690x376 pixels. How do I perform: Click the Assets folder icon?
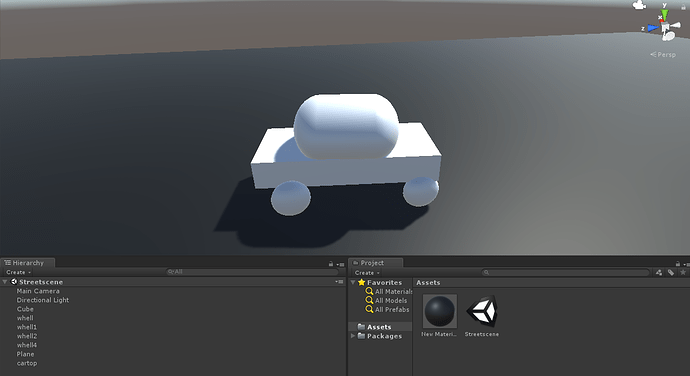361,327
